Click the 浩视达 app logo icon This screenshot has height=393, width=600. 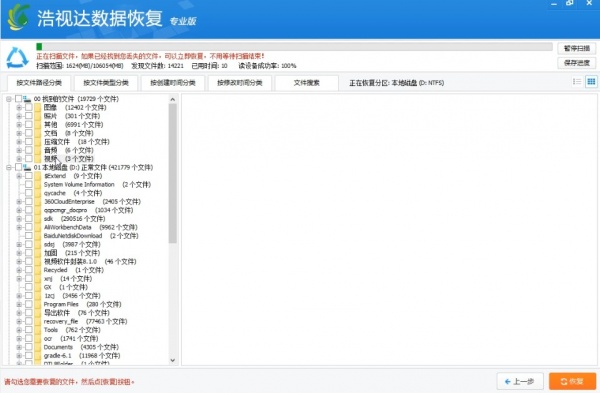(18, 18)
